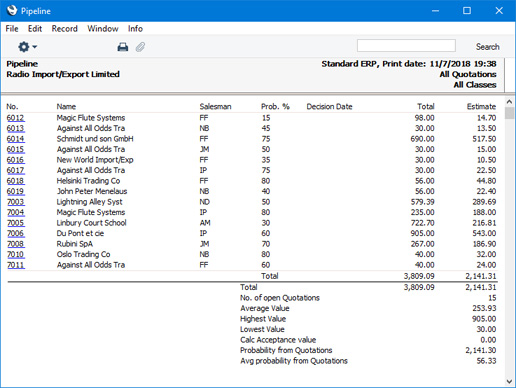Screen dimensions: 516x388
Task: Click the 'Average Value' label
Action: tap(265, 308)
